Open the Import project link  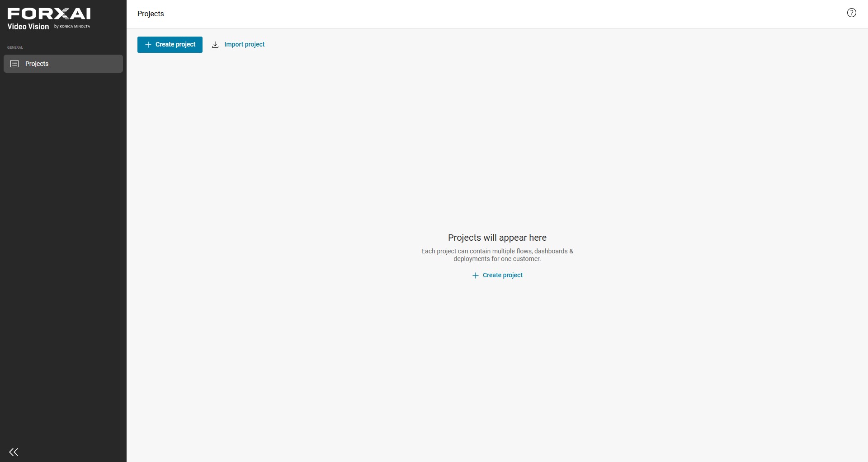pos(238,45)
